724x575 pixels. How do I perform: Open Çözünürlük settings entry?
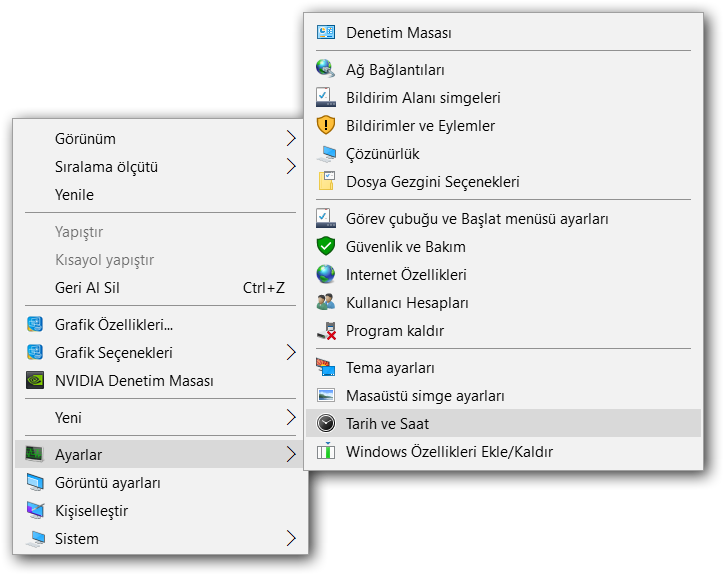(x=382, y=154)
